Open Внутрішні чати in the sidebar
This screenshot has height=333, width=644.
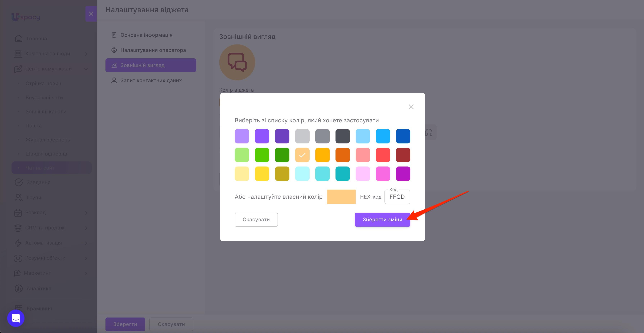pyautogui.click(x=44, y=97)
